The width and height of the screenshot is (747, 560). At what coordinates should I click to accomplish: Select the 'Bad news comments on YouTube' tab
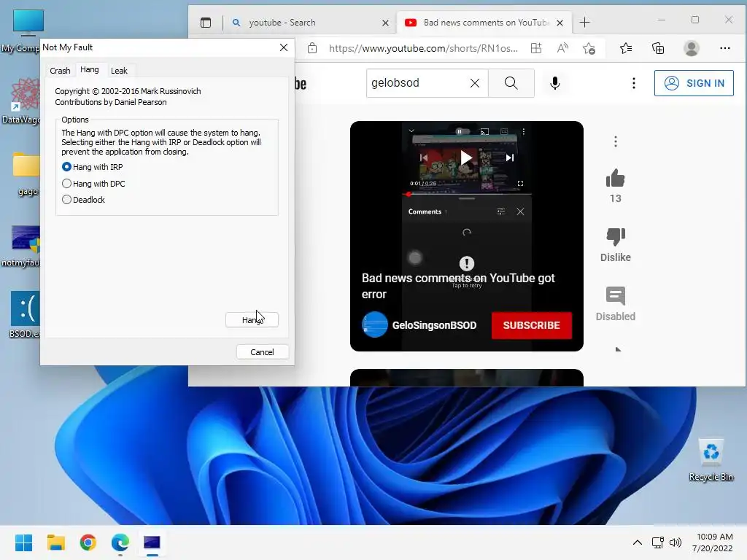pyautogui.click(x=485, y=23)
